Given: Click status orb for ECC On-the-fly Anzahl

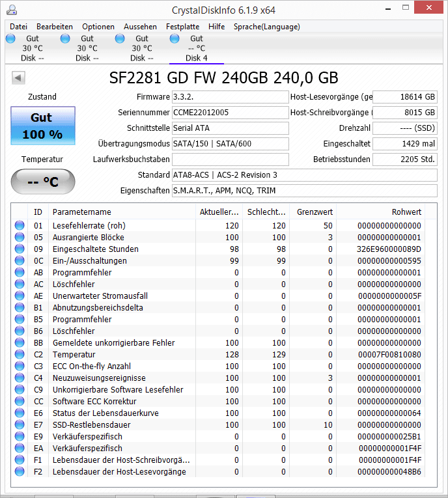Looking at the screenshot, I should click(20, 367).
